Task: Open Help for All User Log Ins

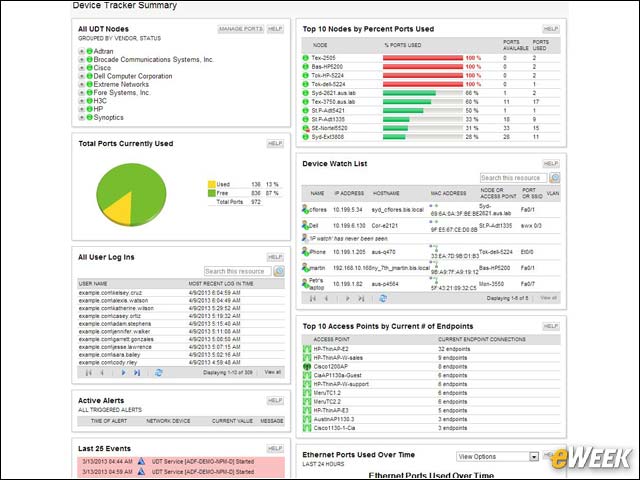Action: coord(275,257)
